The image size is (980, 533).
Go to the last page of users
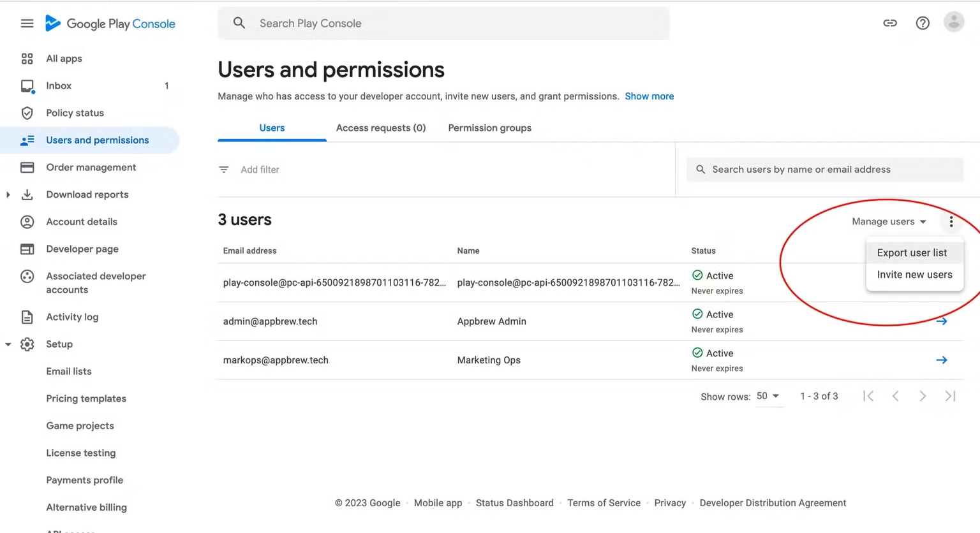coord(950,396)
